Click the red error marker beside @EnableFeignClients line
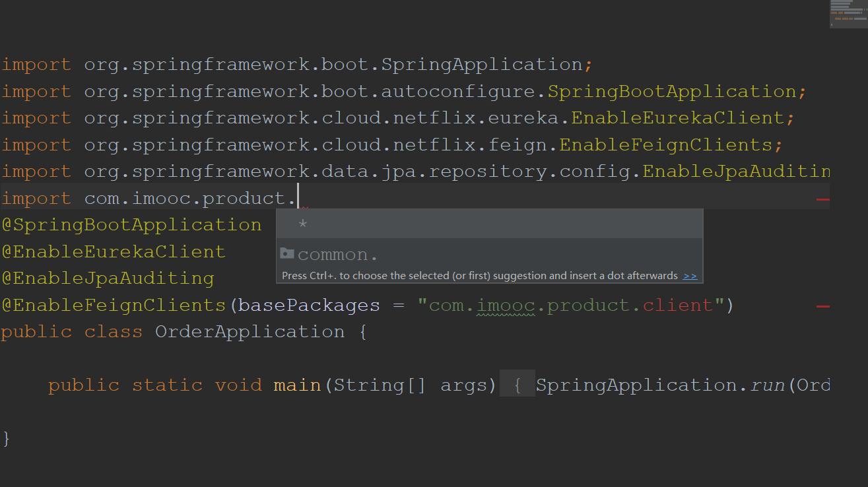 click(x=822, y=306)
